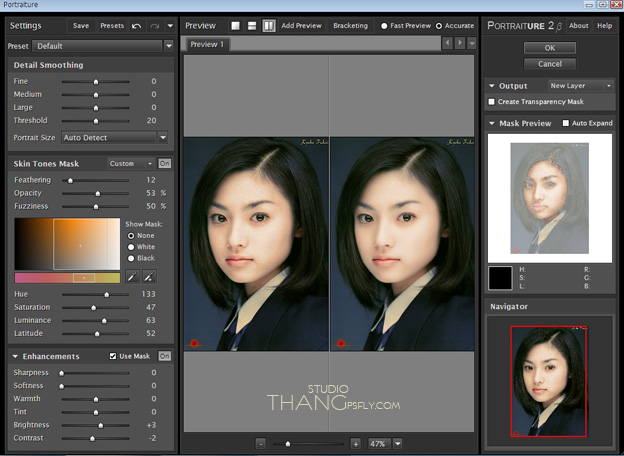The width and height of the screenshot is (624, 456).
Task: Click the Mask Preview thumbnail
Action: 550,198
